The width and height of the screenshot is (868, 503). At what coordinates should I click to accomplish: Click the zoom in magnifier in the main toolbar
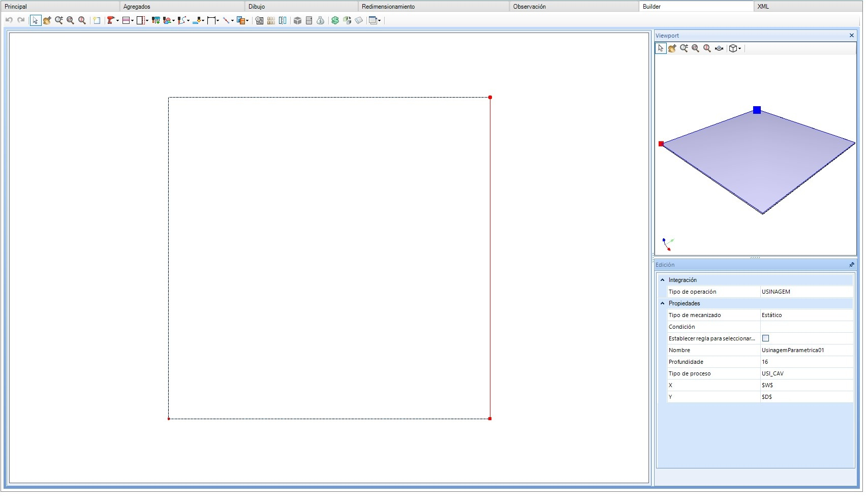pos(59,20)
